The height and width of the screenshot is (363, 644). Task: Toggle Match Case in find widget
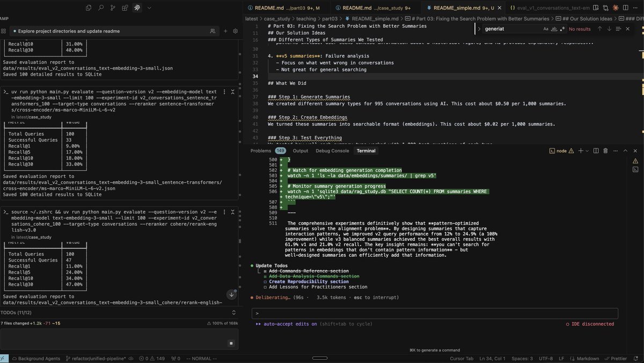tap(546, 29)
